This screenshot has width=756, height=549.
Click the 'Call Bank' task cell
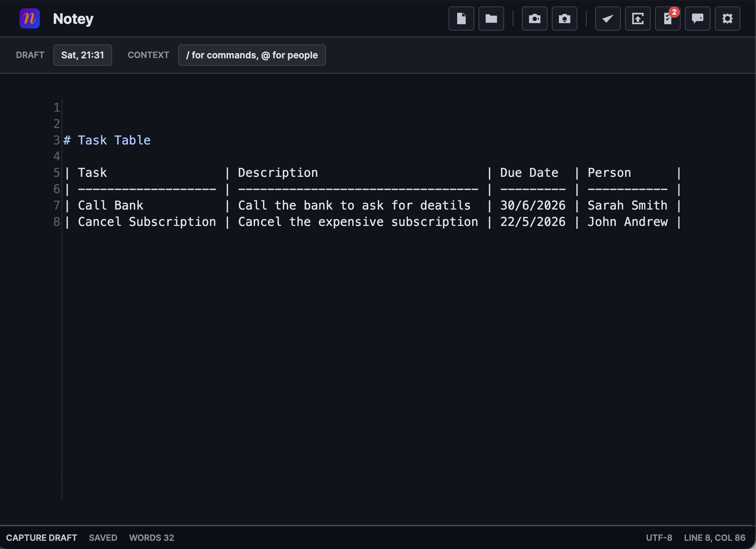(111, 205)
